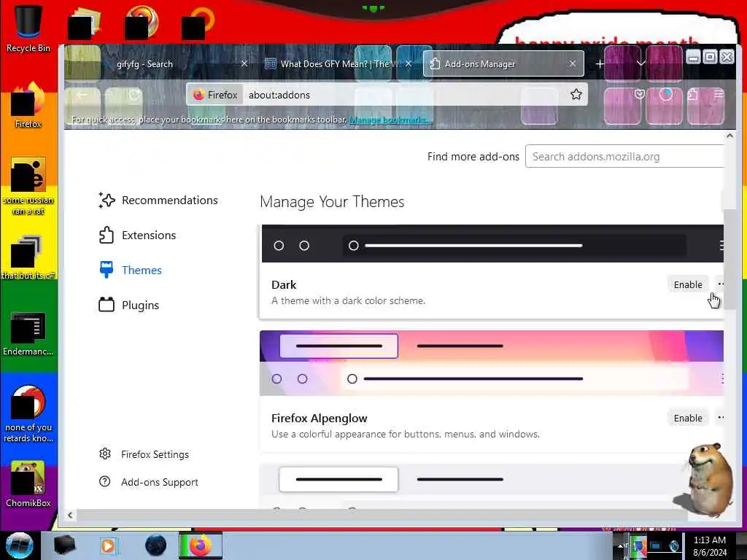Click the vertical scrollbar up arrow
Image resolution: width=747 pixels, height=560 pixels.
[729, 136]
